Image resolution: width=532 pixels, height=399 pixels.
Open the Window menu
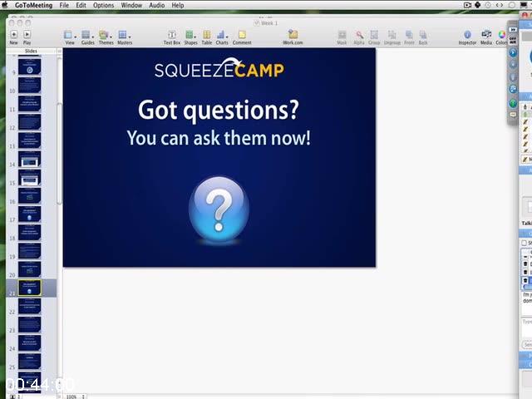pos(131,5)
